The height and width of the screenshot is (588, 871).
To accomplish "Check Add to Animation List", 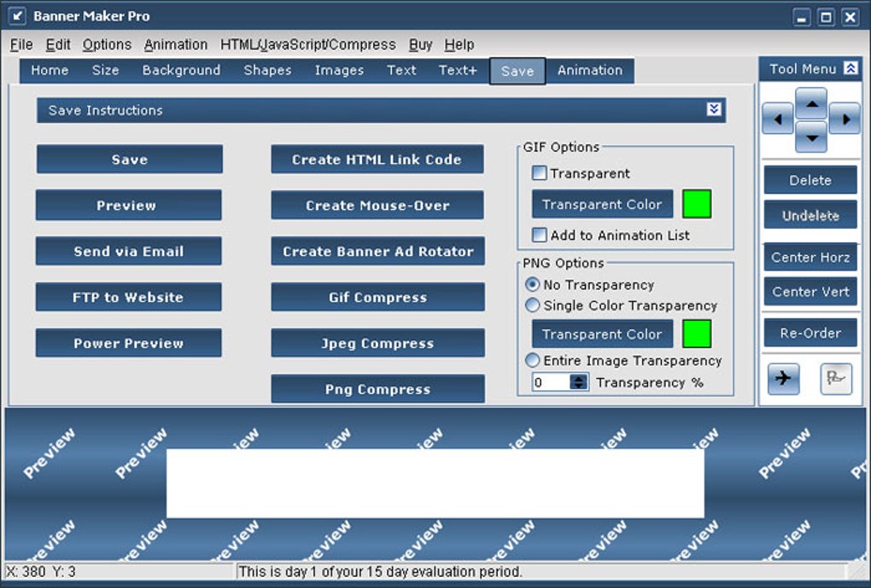I will point(539,235).
